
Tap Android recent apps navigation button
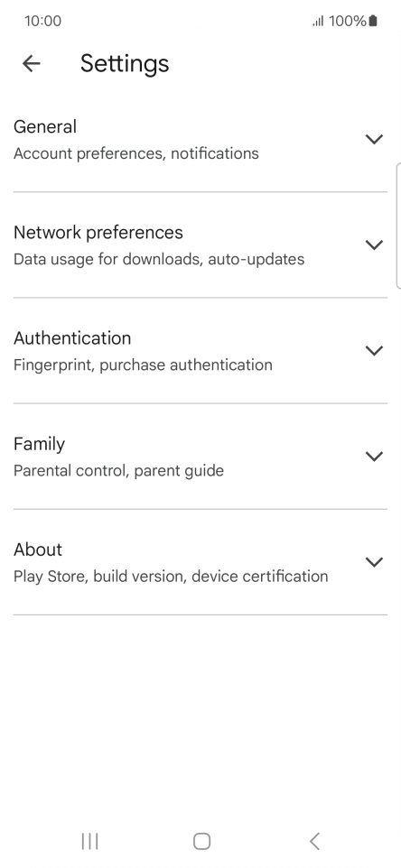click(x=89, y=842)
